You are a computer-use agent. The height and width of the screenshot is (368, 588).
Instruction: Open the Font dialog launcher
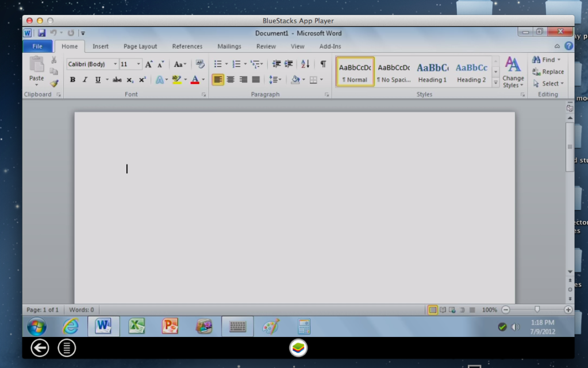pyautogui.click(x=203, y=95)
